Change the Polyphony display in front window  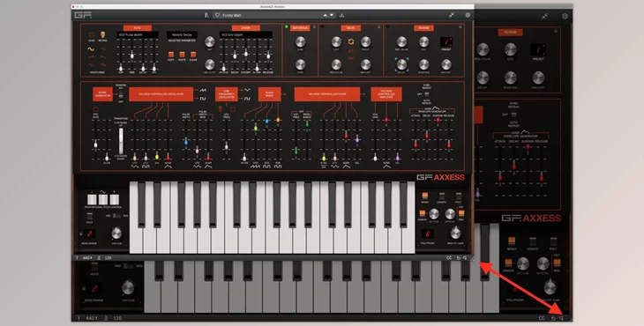[427, 233]
